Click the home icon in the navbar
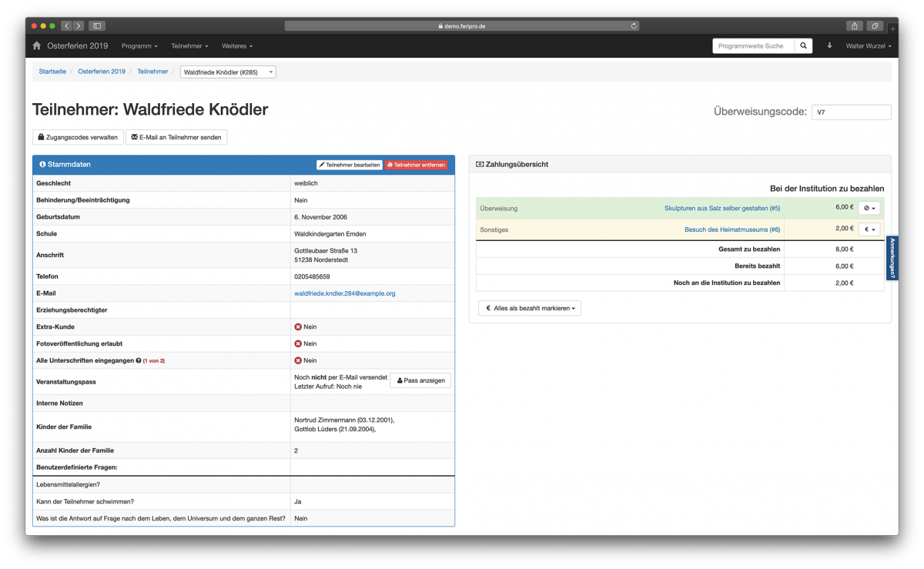This screenshot has width=924, height=569. (x=36, y=45)
